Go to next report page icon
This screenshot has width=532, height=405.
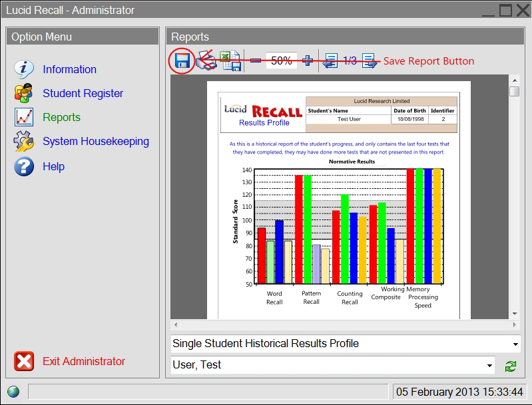coord(370,61)
